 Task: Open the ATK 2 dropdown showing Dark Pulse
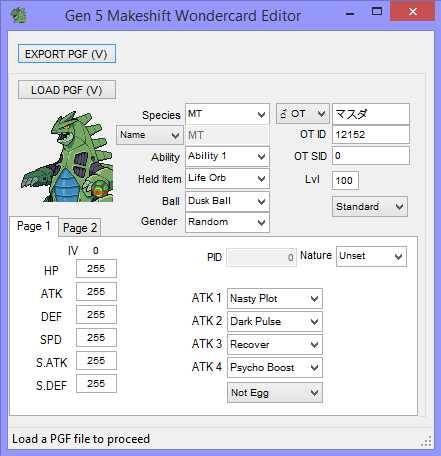(275, 321)
